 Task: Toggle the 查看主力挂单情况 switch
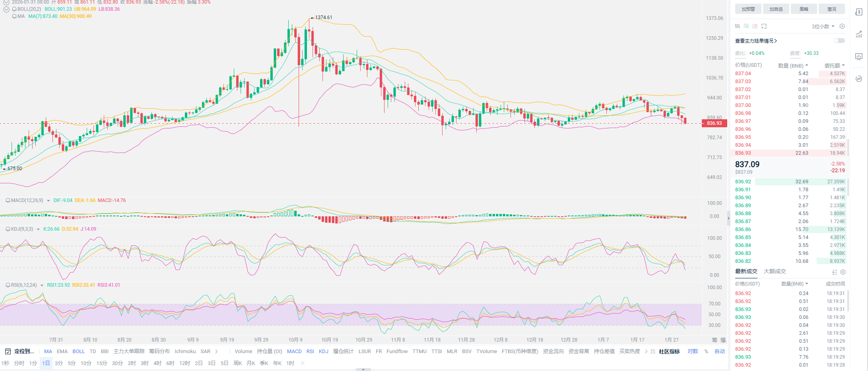839,41
